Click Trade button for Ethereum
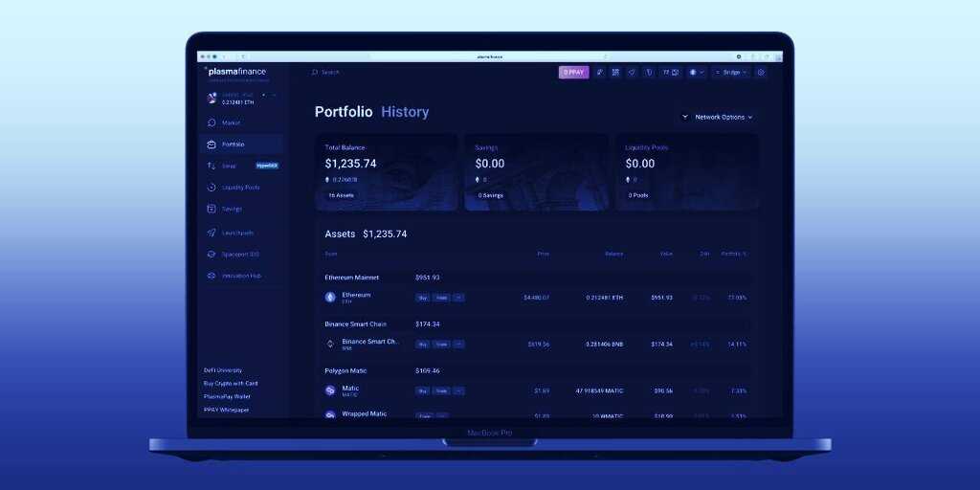 tap(441, 299)
